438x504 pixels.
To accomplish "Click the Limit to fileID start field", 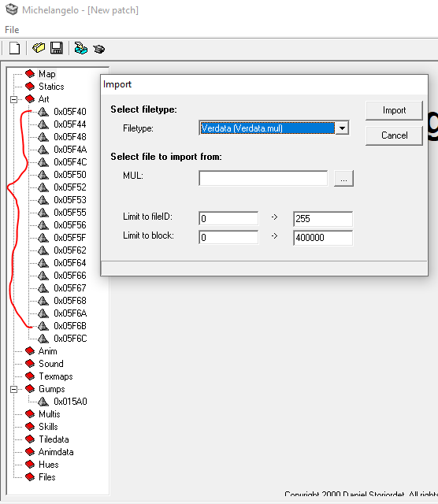I will [228, 219].
